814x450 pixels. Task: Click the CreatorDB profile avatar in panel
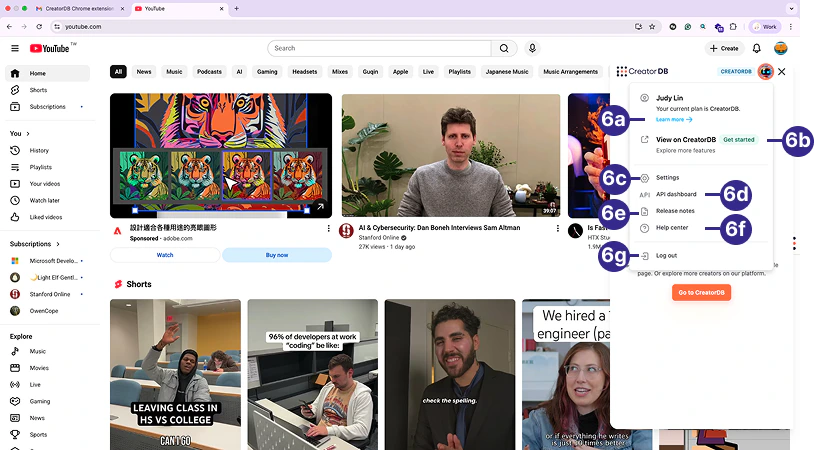click(766, 71)
